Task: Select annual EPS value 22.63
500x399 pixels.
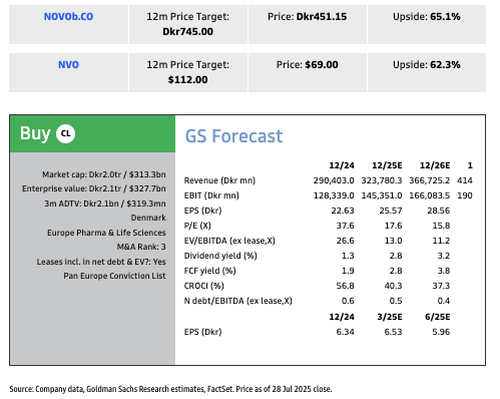Action: 343,211
